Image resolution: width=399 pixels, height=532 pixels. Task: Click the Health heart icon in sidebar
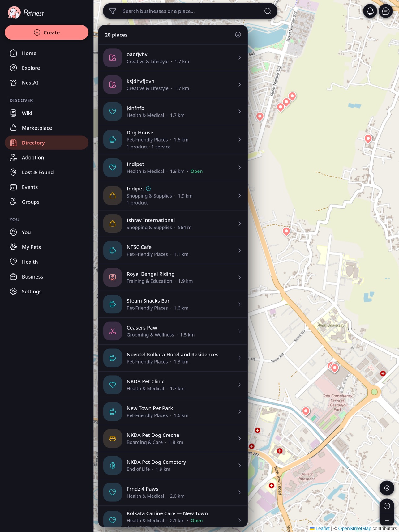(13, 262)
